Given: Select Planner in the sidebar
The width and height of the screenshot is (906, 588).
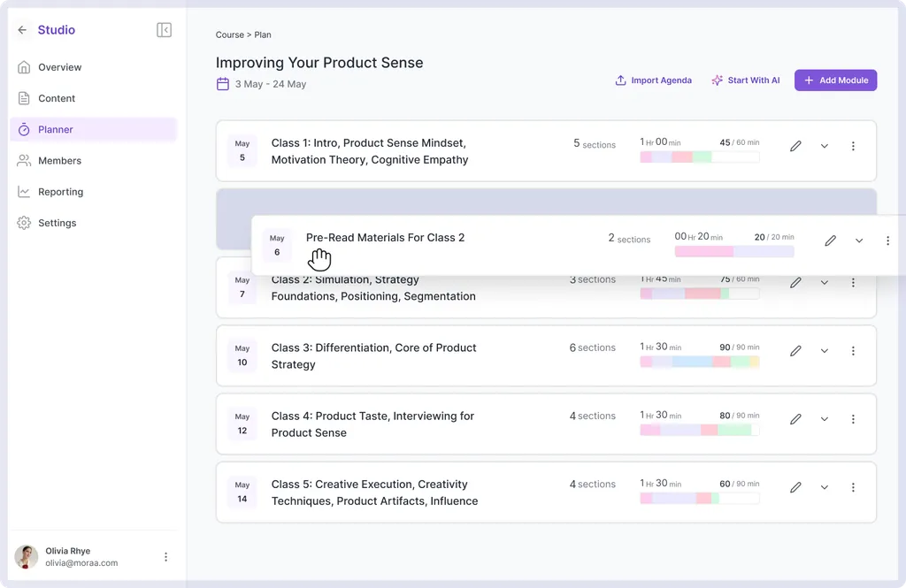Looking at the screenshot, I should (x=94, y=129).
